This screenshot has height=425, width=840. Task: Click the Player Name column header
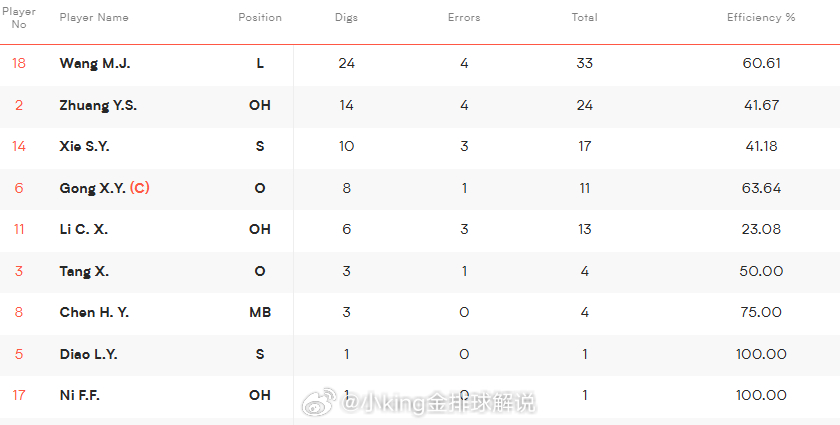[94, 17]
